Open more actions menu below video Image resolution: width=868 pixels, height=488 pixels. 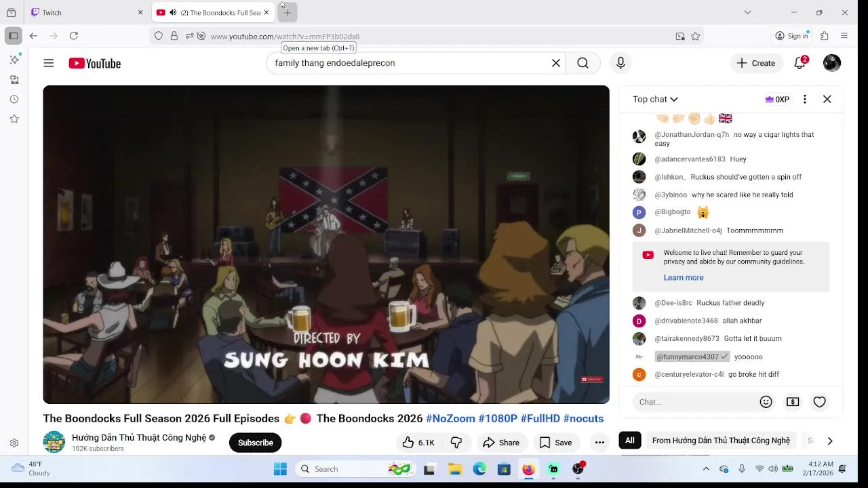[599, 443]
